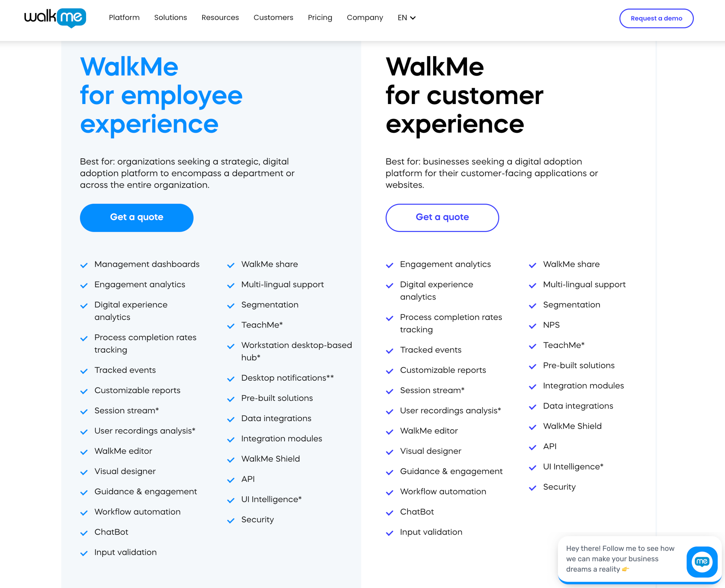This screenshot has width=725, height=588.
Task: Toggle the Management dashboards feature checkbox
Action: 84,265
